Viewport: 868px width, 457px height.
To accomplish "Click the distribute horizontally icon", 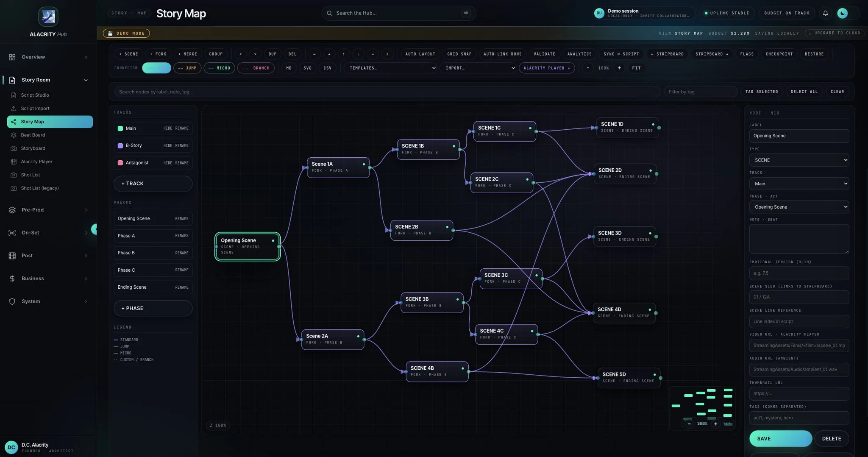I will 373,54.
